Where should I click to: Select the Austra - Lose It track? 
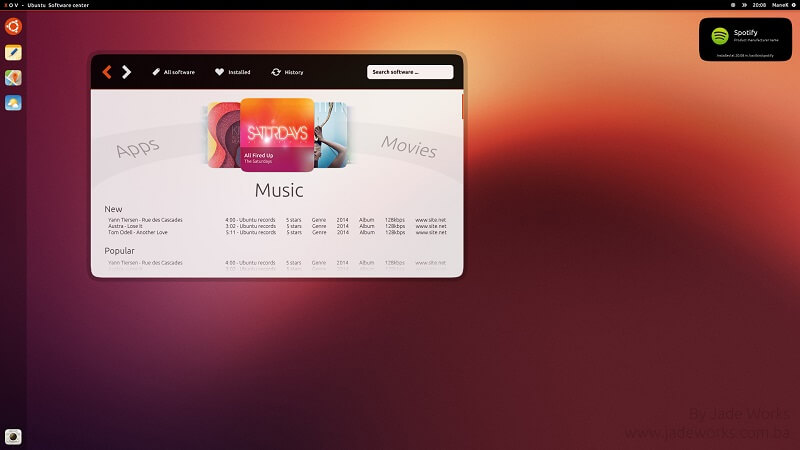(125, 226)
